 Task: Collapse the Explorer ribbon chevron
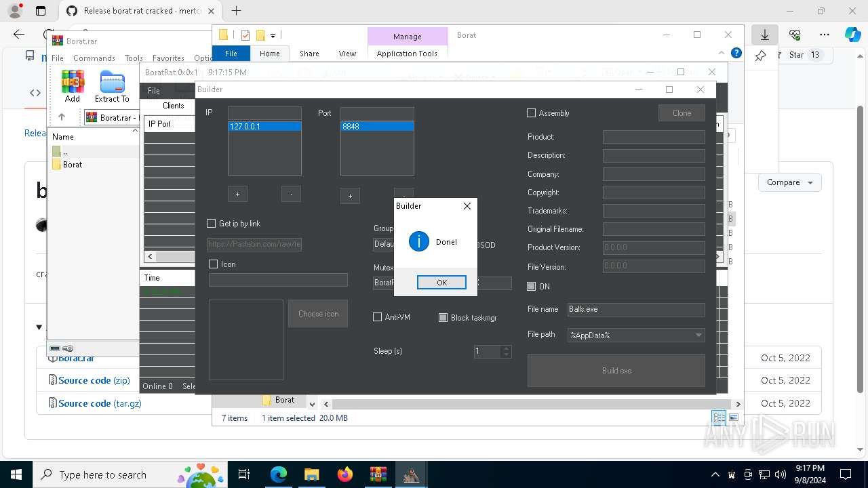point(722,53)
